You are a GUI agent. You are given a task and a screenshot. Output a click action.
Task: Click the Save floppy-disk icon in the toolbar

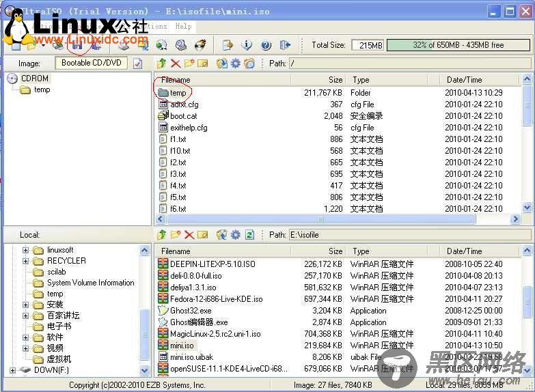77,45
